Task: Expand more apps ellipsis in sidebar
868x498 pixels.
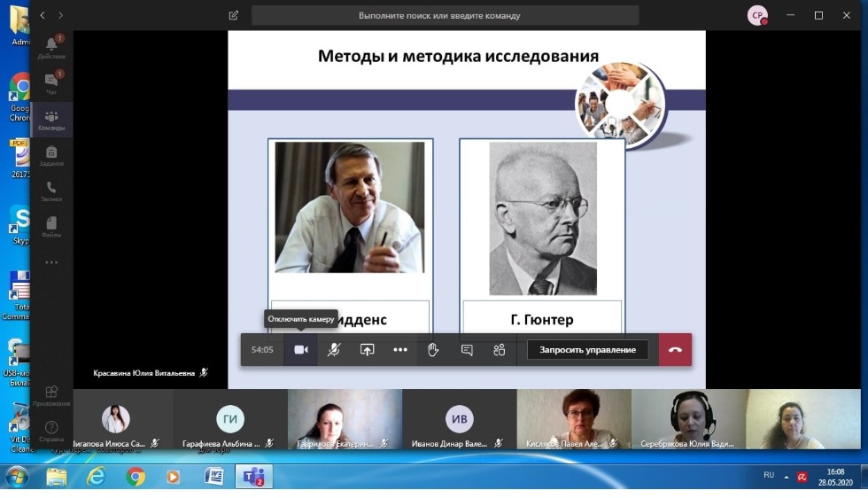Action: click(x=51, y=262)
